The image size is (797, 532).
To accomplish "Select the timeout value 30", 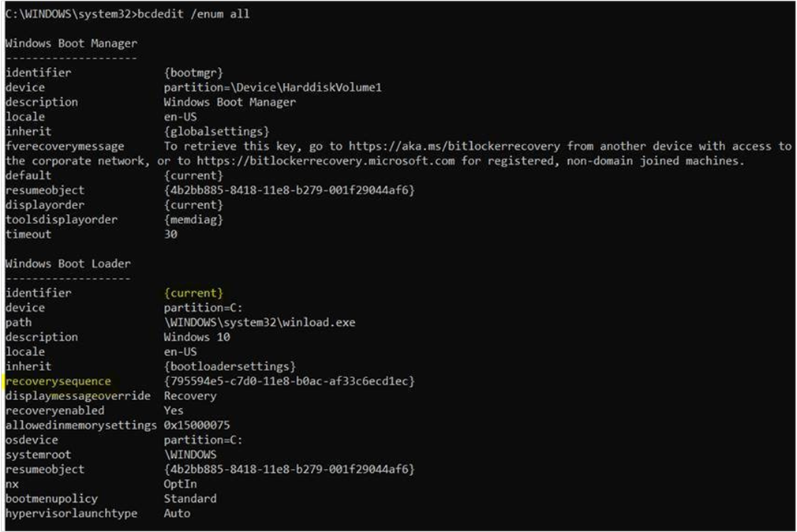I will click(x=170, y=234).
